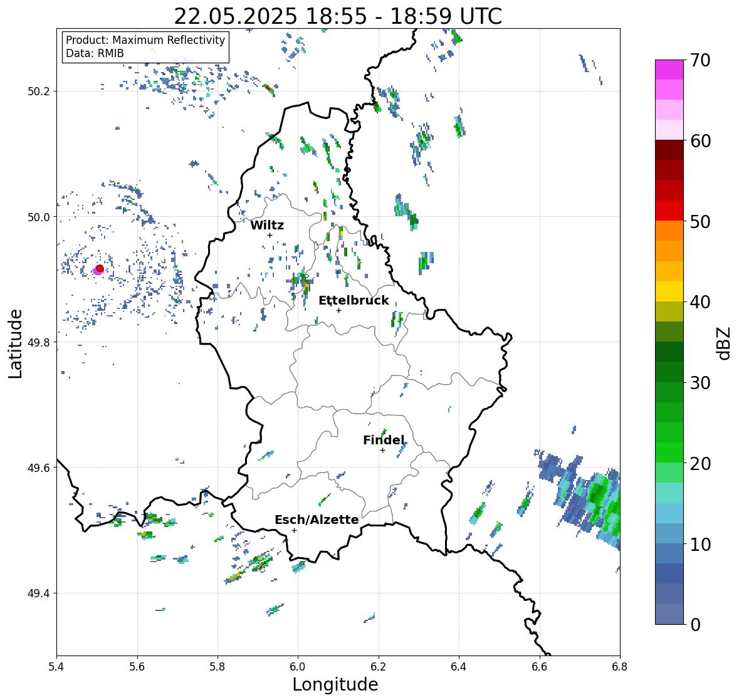Click the colorbar tick label 70
The width and height of the screenshot is (739, 700).
(x=700, y=60)
